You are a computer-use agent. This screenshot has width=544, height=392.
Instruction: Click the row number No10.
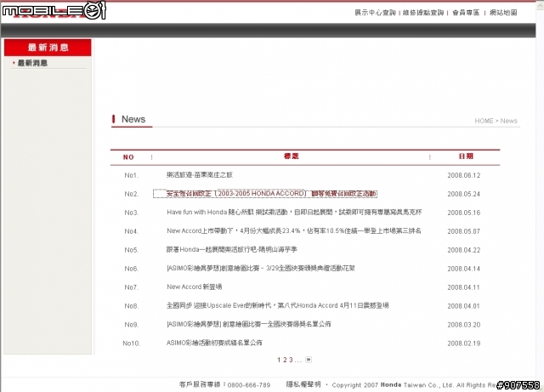132,344
